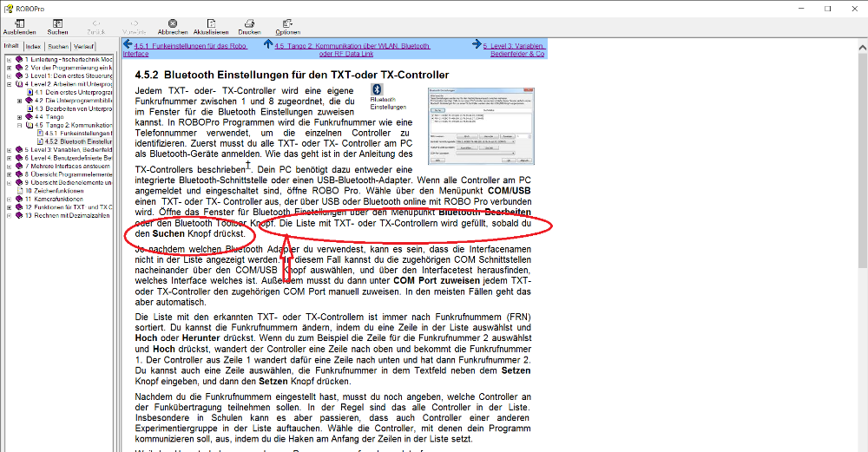Image resolution: width=868 pixels, height=452 pixels.
Task: Click the book icon of 1 Einleitung
Action: [x=19, y=59]
